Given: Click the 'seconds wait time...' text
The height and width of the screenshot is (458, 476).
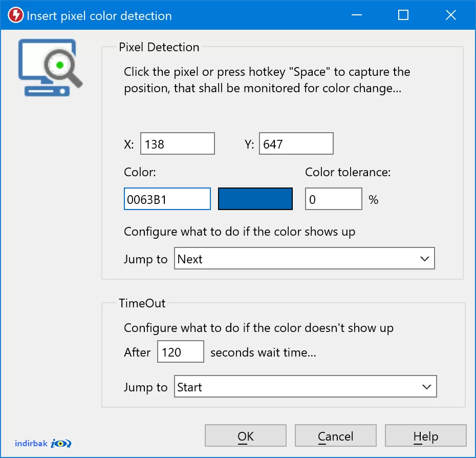Looking at the screenshot, I should coord(263,352).
